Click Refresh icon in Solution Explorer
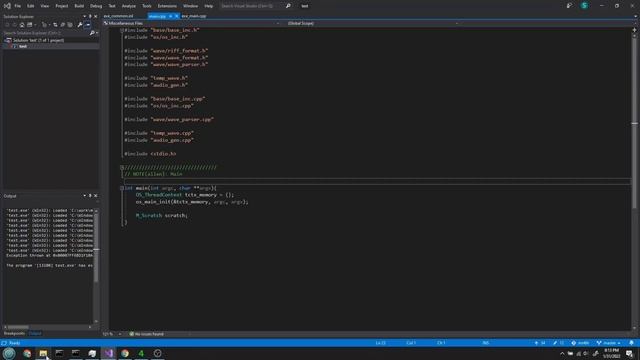Image resolution: width=640 pixels, height=360 pixels. [x=62, y=25]
